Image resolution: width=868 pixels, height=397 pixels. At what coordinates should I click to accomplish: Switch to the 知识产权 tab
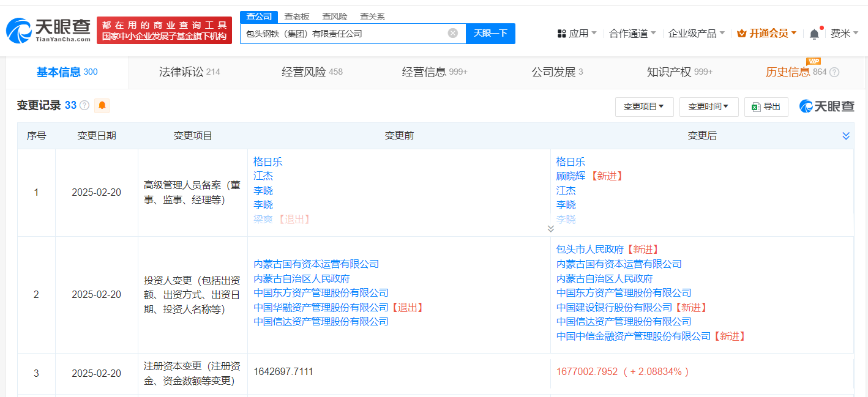coord(679,72)
